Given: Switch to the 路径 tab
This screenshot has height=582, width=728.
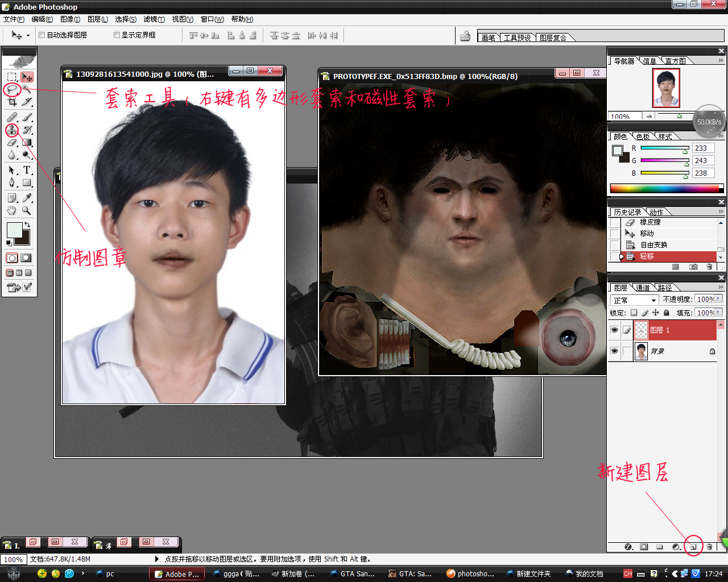Looking at the screenshot, I should tap(665, 288).
